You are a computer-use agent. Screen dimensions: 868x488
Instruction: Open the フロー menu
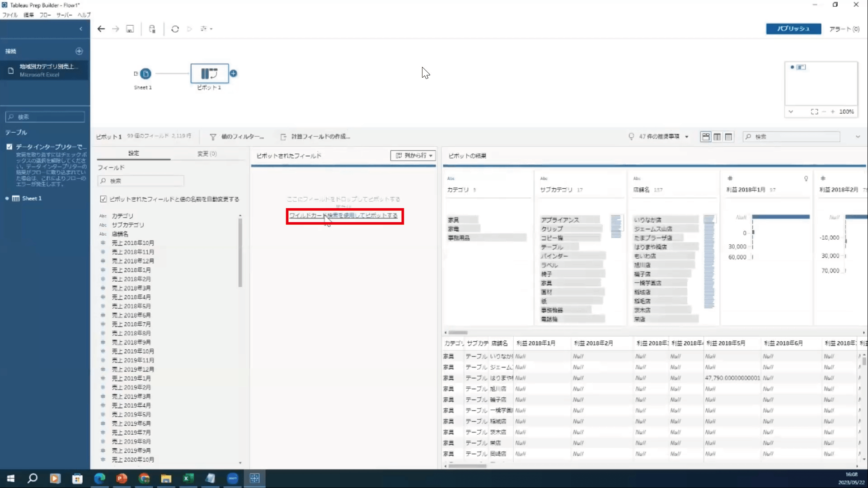click(45, 15)
